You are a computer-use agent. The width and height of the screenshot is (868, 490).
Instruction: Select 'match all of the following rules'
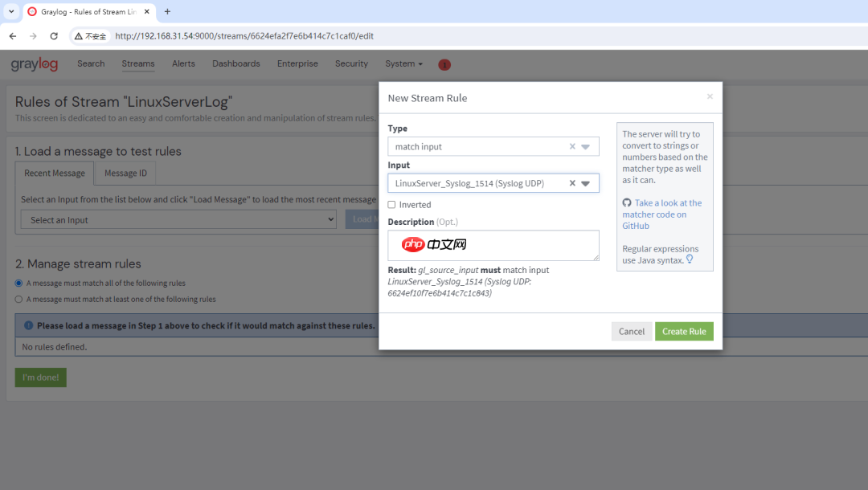tap(18, 284)
